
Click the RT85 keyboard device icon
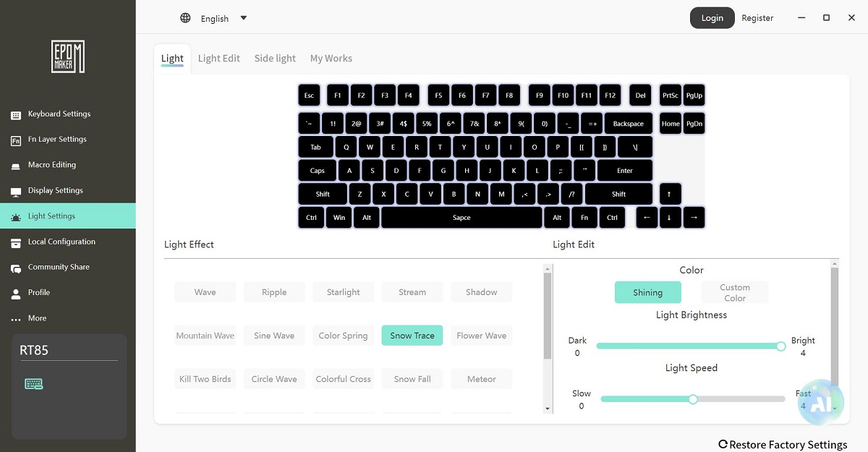34,384
